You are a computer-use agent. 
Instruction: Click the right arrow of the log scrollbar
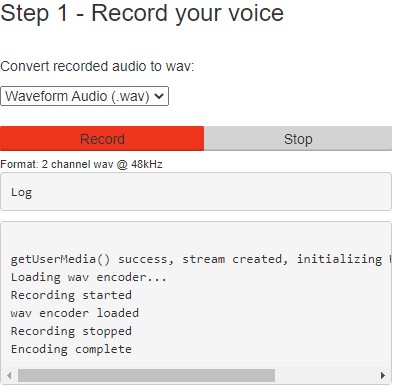tap(383, 375)
